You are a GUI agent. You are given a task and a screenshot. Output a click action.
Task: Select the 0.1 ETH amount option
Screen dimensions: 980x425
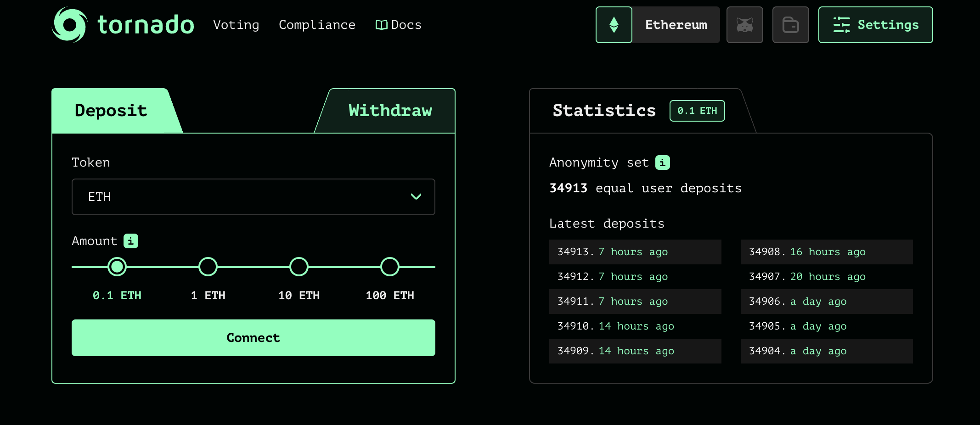point(117,267)
